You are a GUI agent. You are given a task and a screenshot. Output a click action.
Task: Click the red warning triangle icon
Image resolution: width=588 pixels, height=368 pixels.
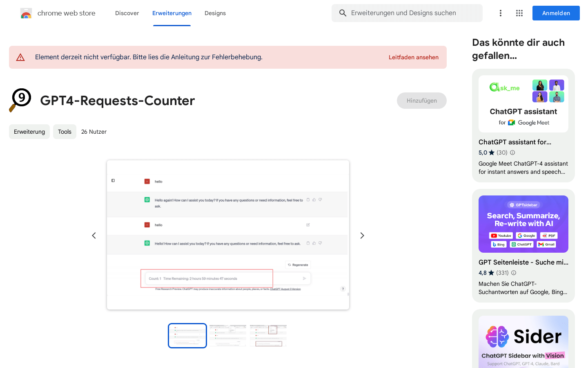click(x=20, y=57)
